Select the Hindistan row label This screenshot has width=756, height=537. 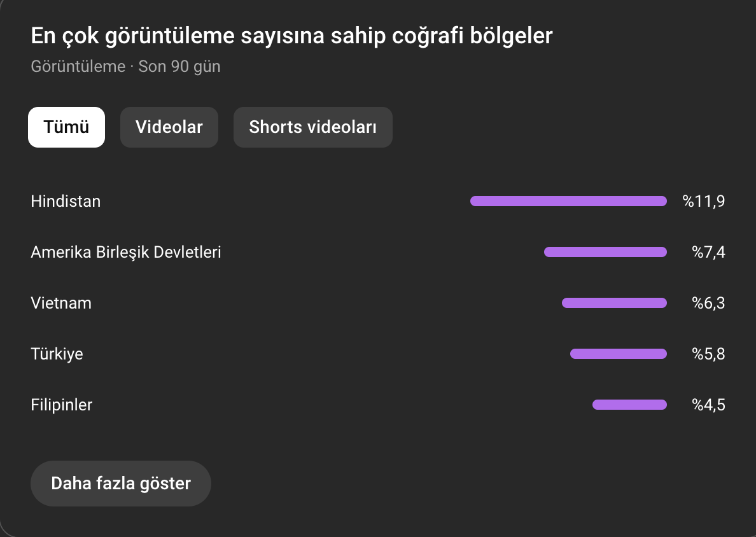(x=66, y=201)
